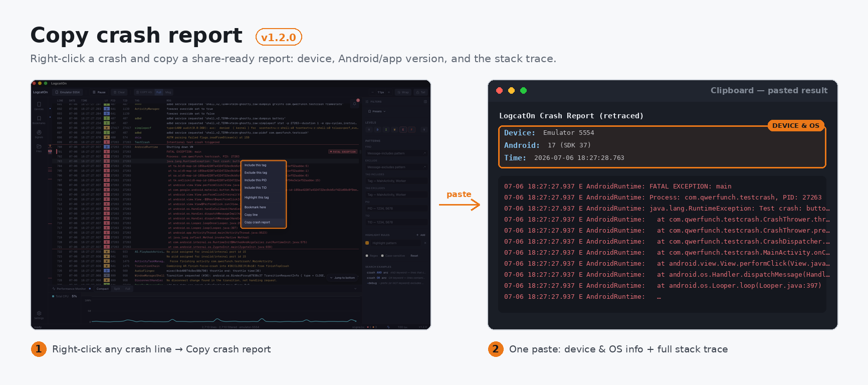Toggle the W level filter
The width and height of the screenshot is (868, 385).
point(394,129)
